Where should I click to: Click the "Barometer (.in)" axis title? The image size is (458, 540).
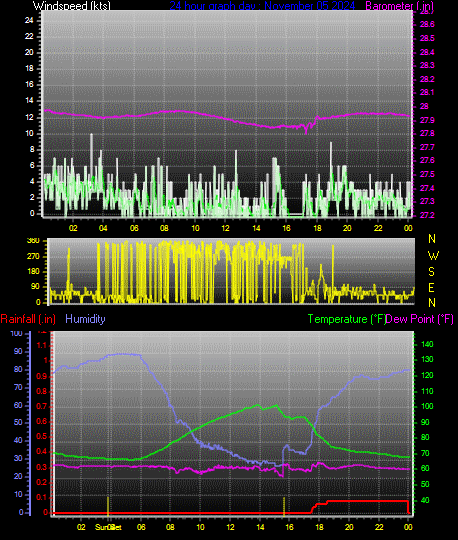[399, 6]
